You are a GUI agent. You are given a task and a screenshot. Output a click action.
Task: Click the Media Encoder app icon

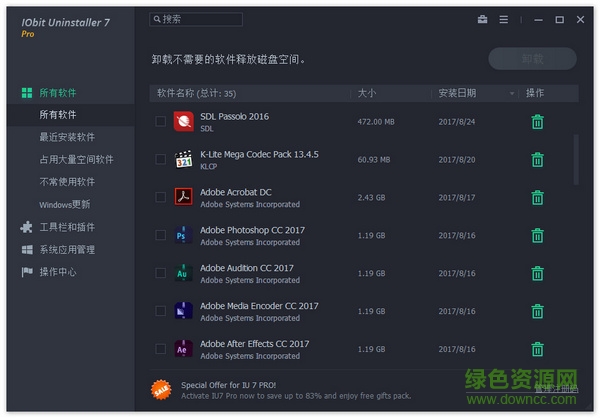point(184,311)
